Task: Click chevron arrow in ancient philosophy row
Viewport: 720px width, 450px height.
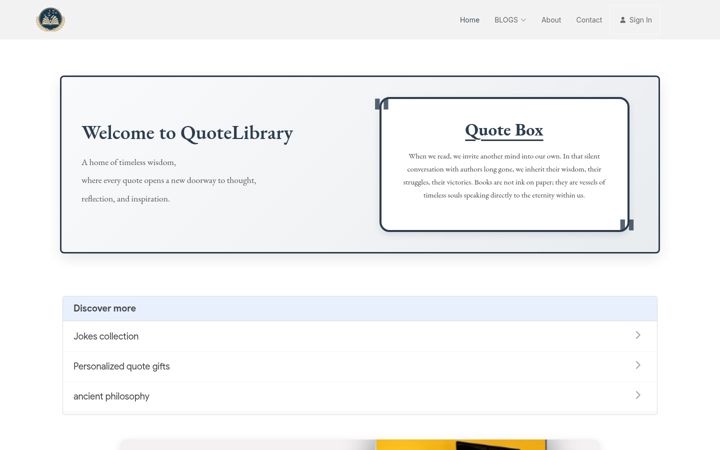Action: click(638, 395)
